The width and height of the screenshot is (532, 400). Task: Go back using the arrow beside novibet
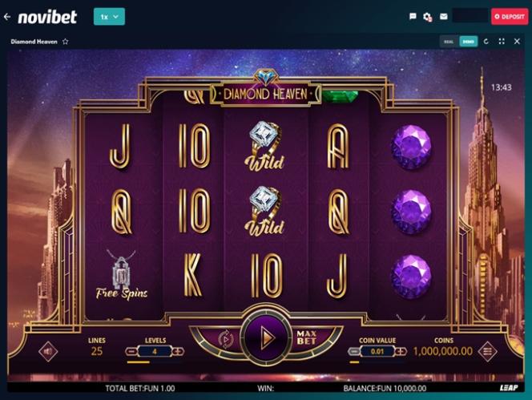pyautogui.click(x=7, y=17)
